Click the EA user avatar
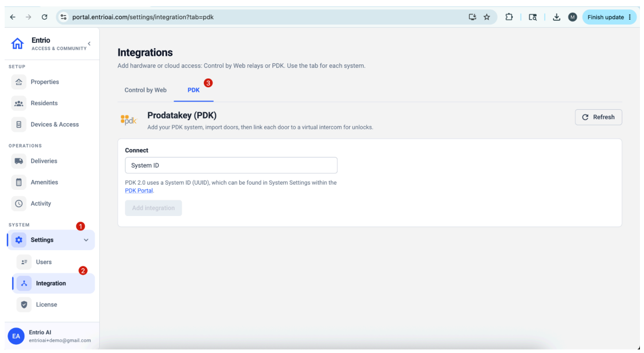The height and width of the screenshot is (353, 644). click(16, 336)
